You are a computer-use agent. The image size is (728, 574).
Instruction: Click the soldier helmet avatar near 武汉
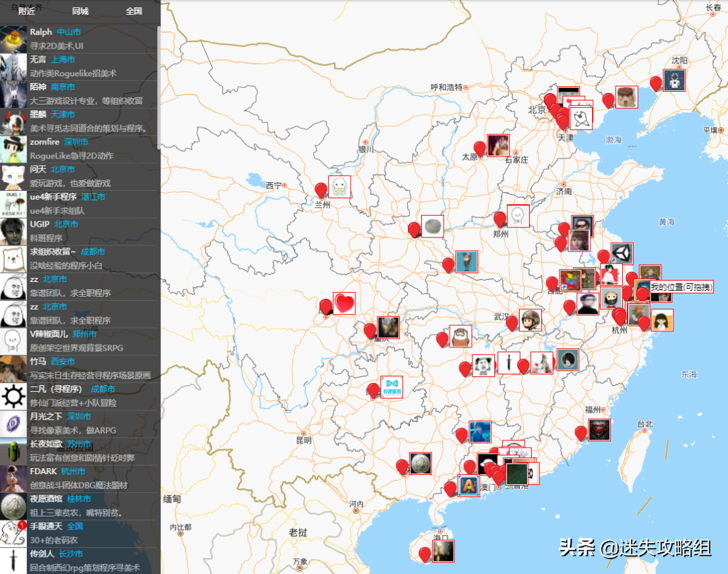[530, 320]
